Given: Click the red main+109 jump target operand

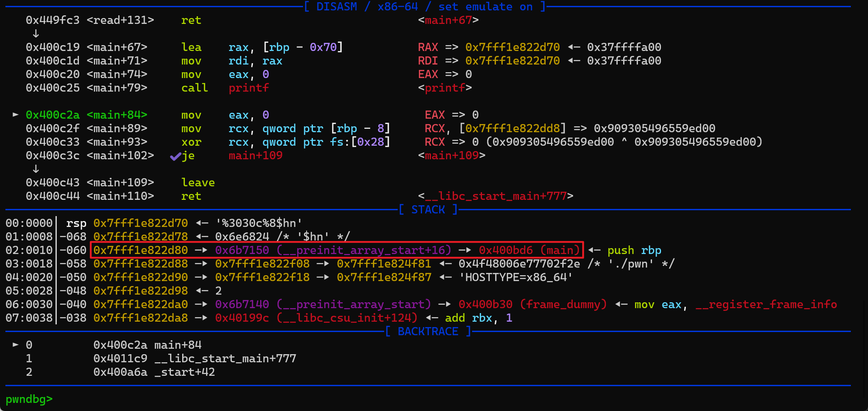Looking at the screenshot, I should point(255,156).
